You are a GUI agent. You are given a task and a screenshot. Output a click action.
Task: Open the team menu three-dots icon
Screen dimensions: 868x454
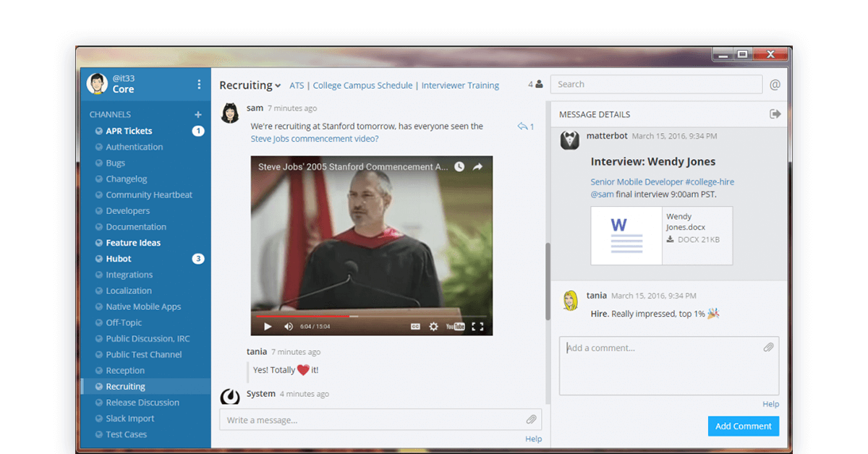click(x=199, y=85)
